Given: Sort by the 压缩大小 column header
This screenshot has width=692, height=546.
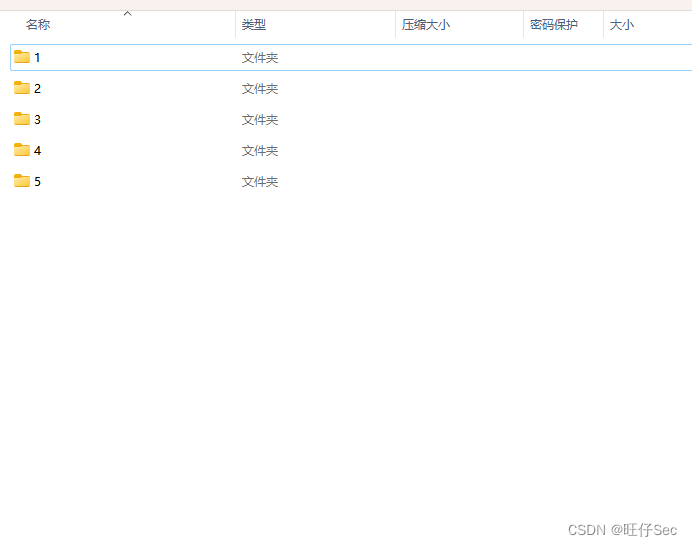Looking at the screenshot, I should click(x=426, y=25).
